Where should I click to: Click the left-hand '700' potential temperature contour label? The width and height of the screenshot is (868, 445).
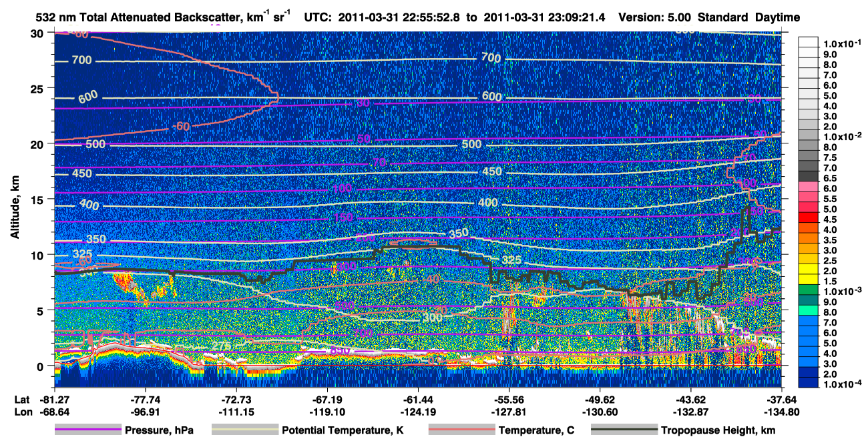click(81, 61)
